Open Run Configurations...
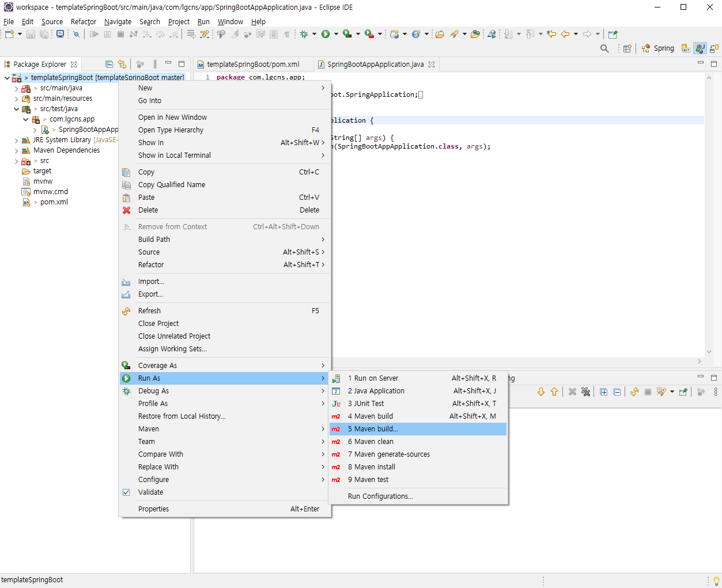Image resolution: width=722 pixels, height=588 pixels. pos(418,496)
